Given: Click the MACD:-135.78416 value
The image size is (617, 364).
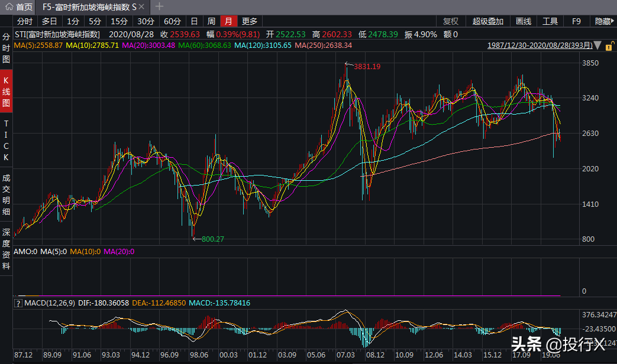Looking at the screenshot, I should (x=219, y=303).
